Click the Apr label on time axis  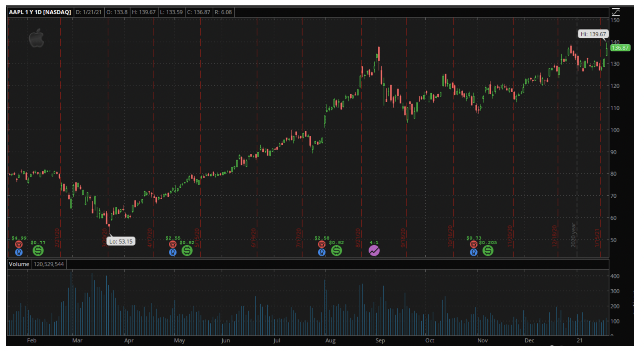129,340
